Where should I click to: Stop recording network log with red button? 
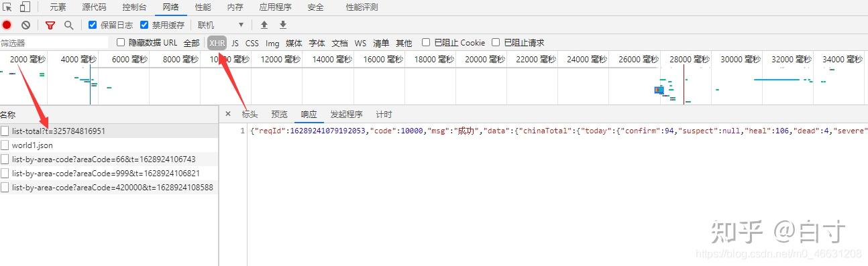(7, 25)
